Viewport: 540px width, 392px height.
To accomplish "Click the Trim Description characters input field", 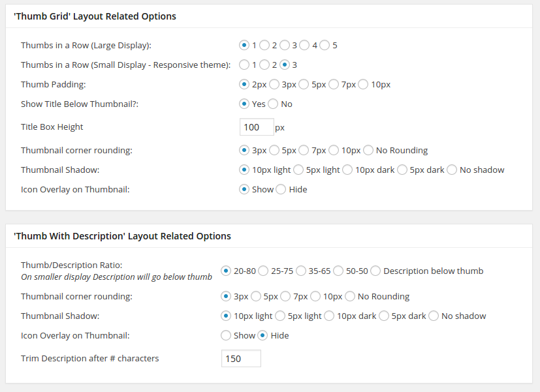I will coord(241,359).
